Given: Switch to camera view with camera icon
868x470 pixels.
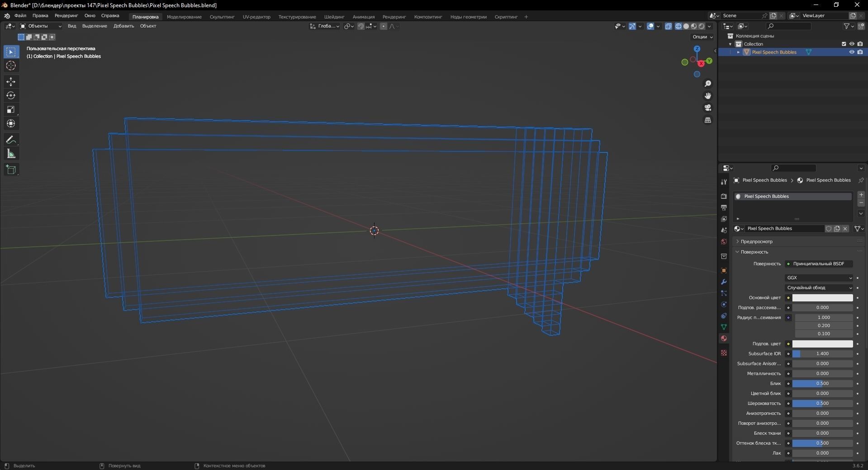Looking at the screenshot, I should [708, 108].
